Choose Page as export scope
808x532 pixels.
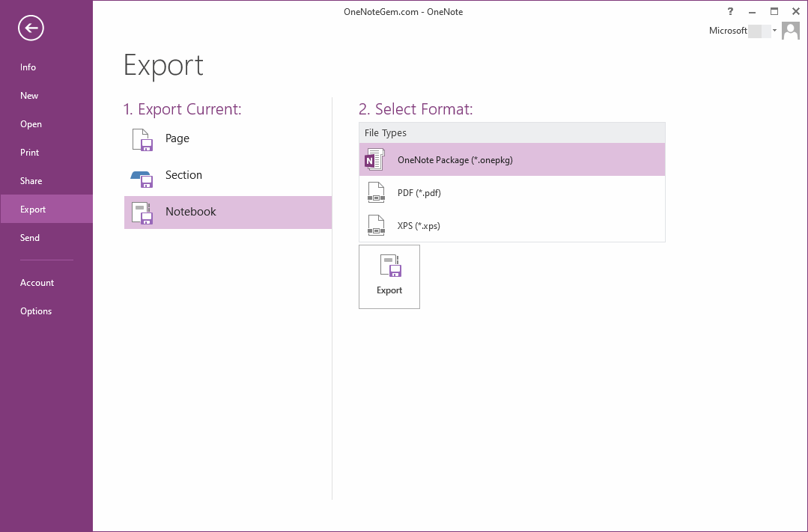(x=228, y=138)
